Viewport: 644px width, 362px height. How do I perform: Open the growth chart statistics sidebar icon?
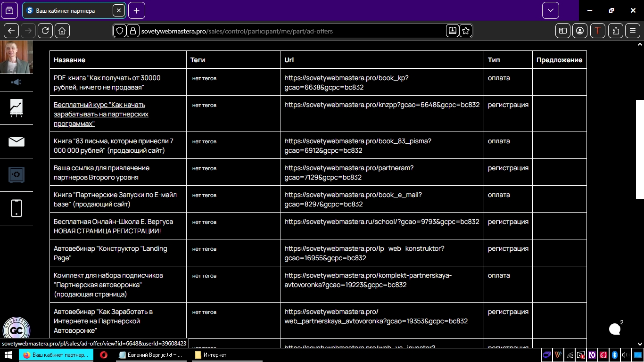point(17,108)
